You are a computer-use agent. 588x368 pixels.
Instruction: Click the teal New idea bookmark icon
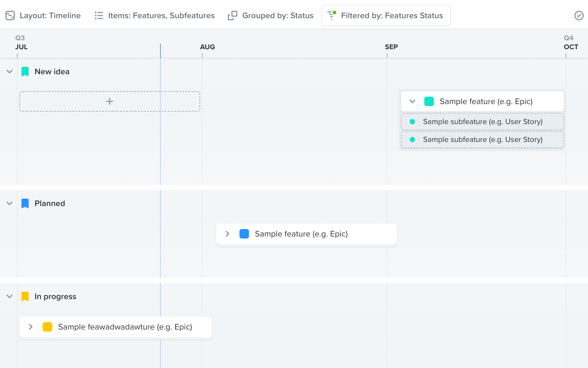click(25, 72)
